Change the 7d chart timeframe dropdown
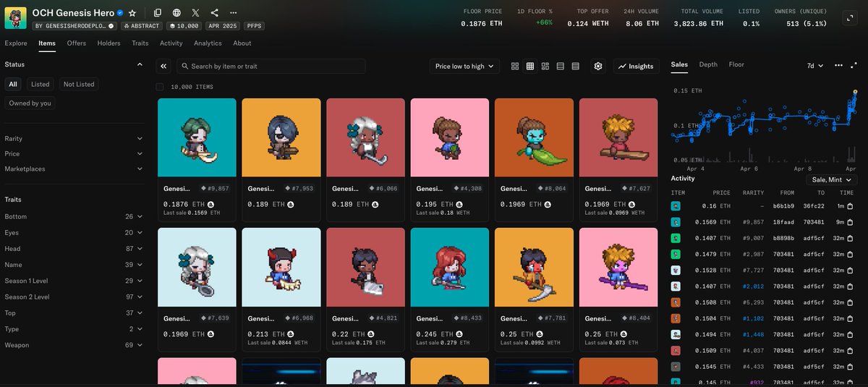This screenshot has height=387, width=868. pyautogui.click(x=815, y=66)
